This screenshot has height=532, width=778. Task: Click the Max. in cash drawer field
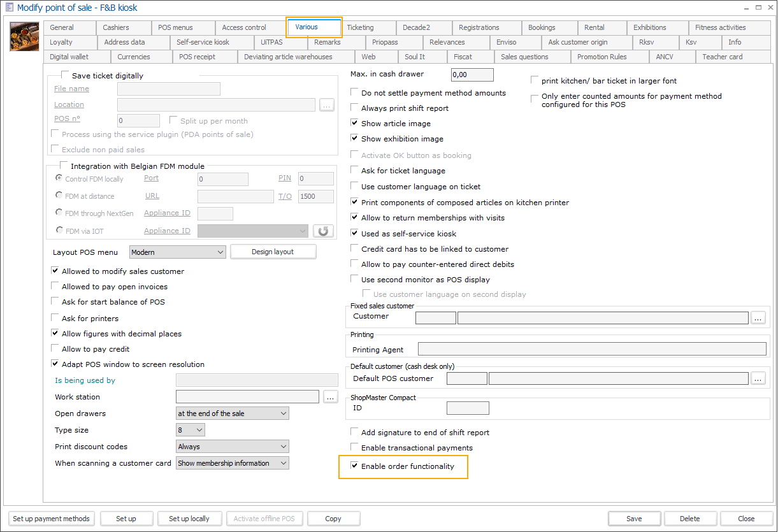472,75
